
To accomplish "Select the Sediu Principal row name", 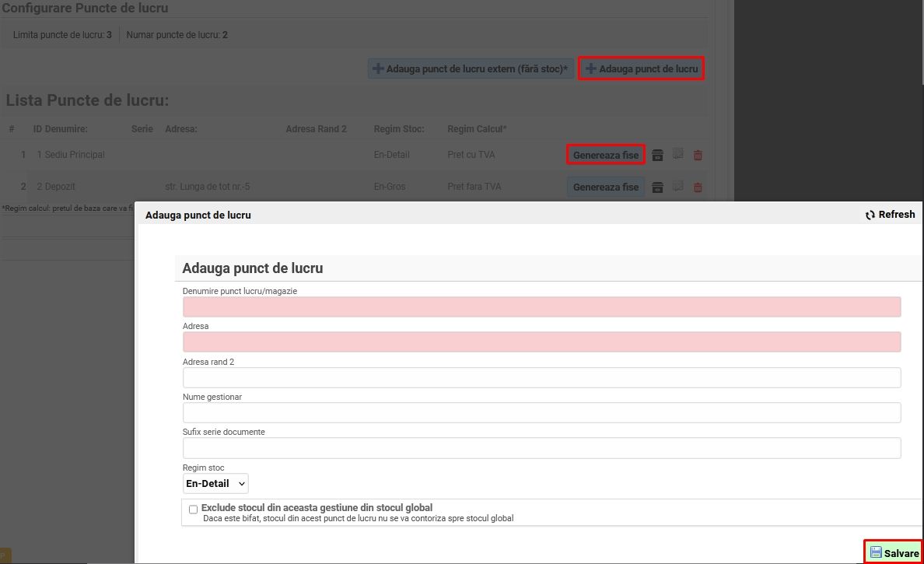I will (74, 155).
